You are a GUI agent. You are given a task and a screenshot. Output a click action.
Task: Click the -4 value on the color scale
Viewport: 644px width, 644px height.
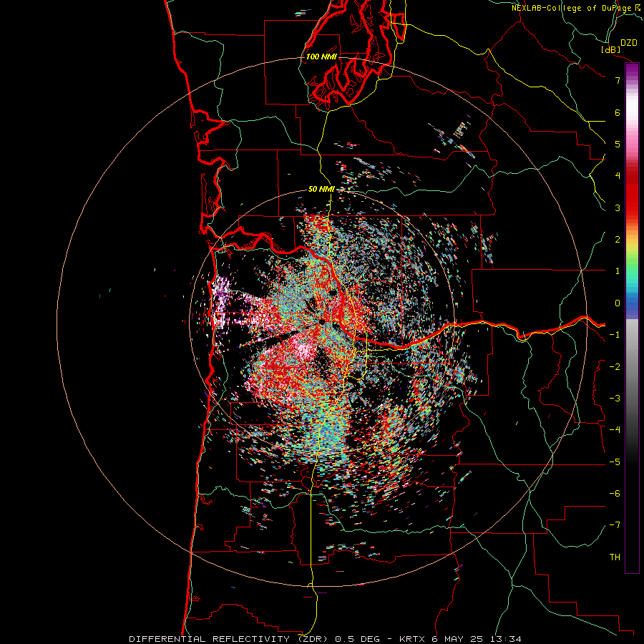click(615, 429)
